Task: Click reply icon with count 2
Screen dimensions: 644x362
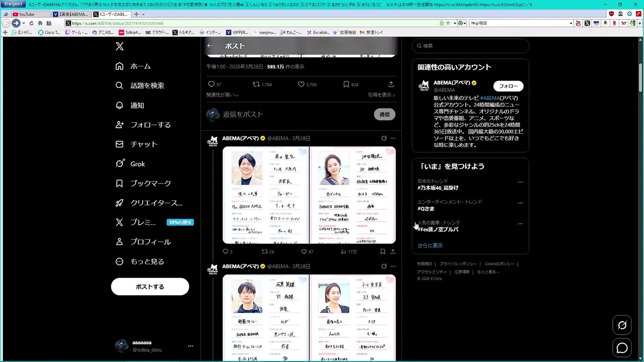Action: pos(225,251)
